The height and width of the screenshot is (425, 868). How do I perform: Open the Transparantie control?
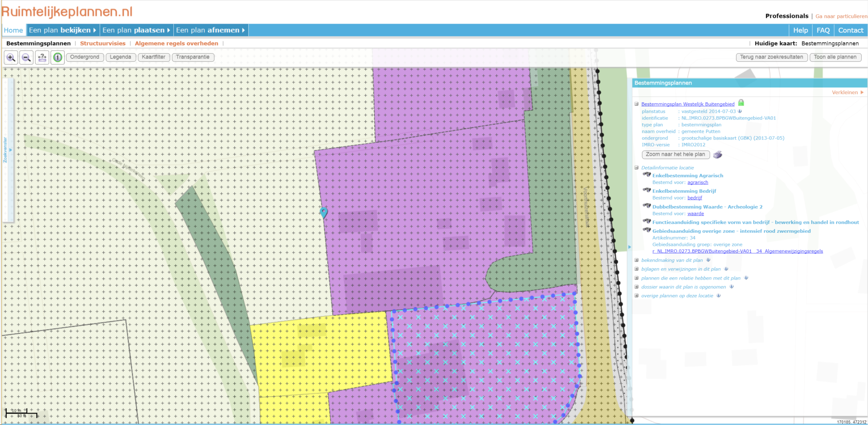[193, 57]
